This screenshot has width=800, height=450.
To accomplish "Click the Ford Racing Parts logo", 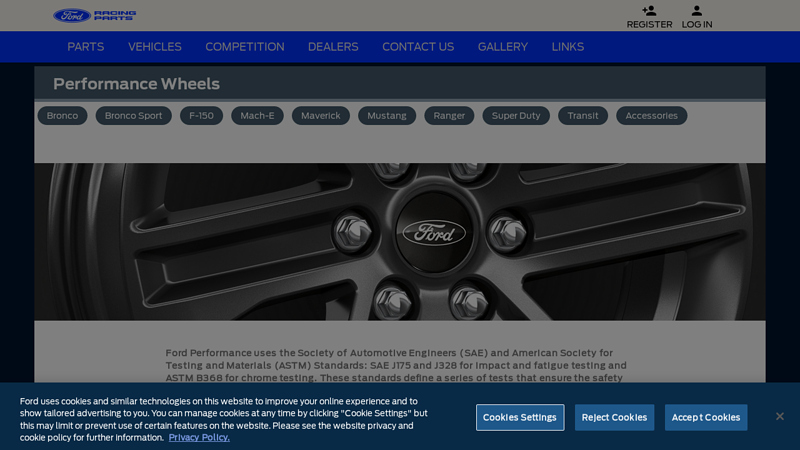I will tap(95, 15).
